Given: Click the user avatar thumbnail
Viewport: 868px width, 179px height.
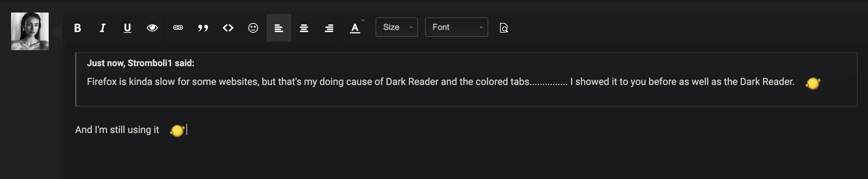Looking at the screenshot, I should pyautogui.click(x=30, y=31).
